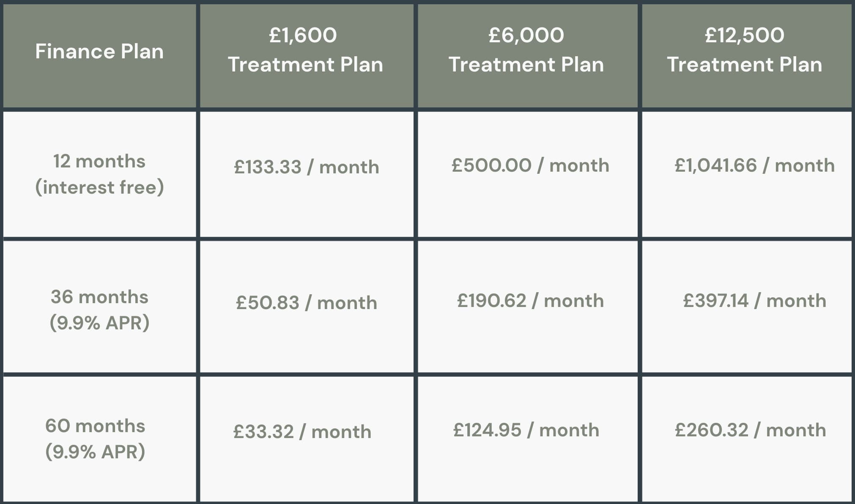Select the £1,600 header amount
855x504 pixels.
tap(303, 35)
